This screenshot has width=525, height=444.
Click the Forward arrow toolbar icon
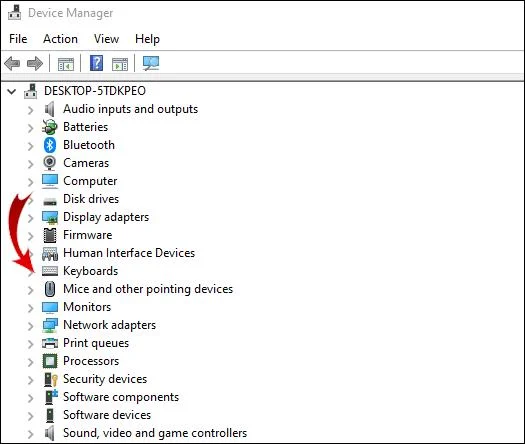pos(35,63)
